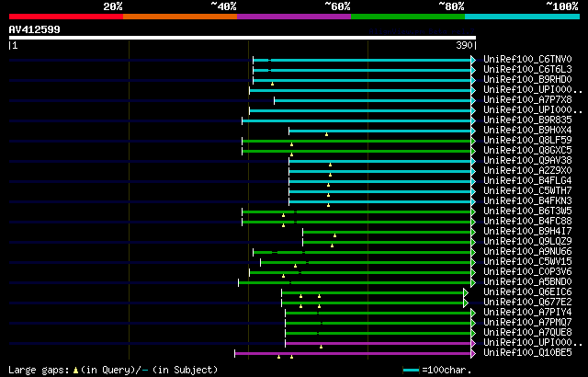Click the green alignment bar of UniRef100_A5BND0

tap(357, 283)
